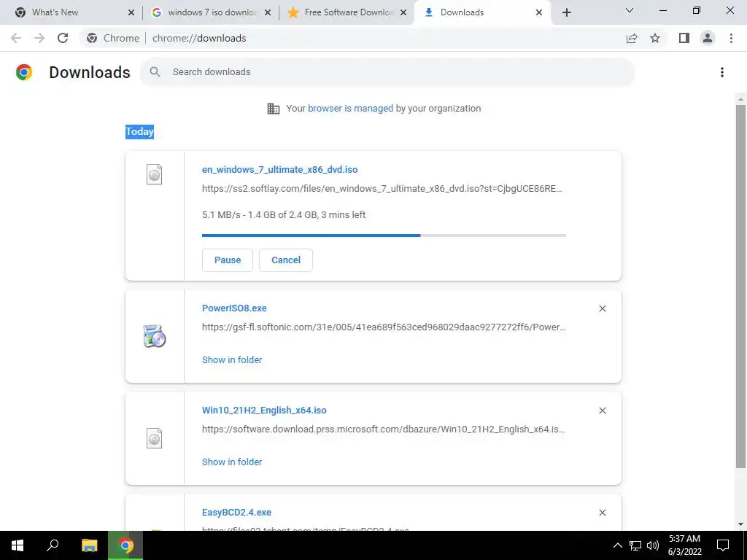Remove PowerISO8.exe from download list
Screen dimensions: 747x560
coord(602,308)
